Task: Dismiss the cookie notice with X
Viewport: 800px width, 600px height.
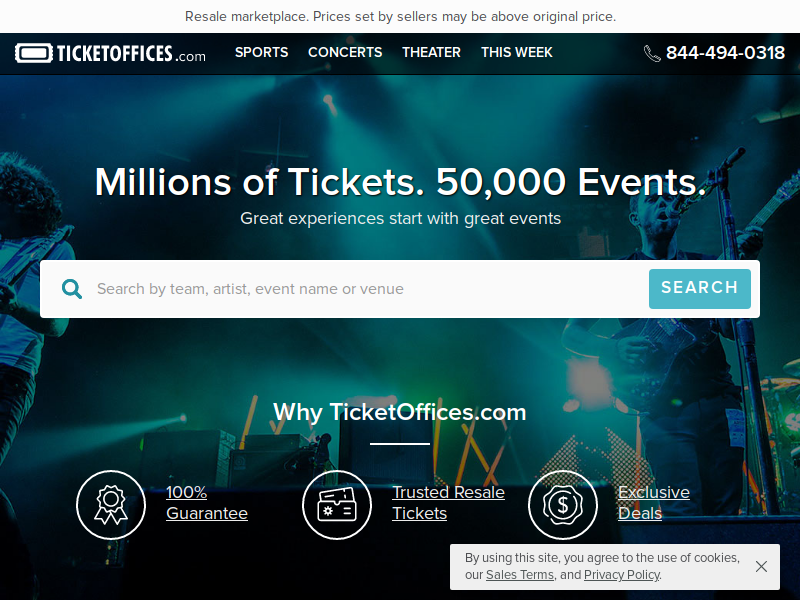Action: (x=761, y=566)
